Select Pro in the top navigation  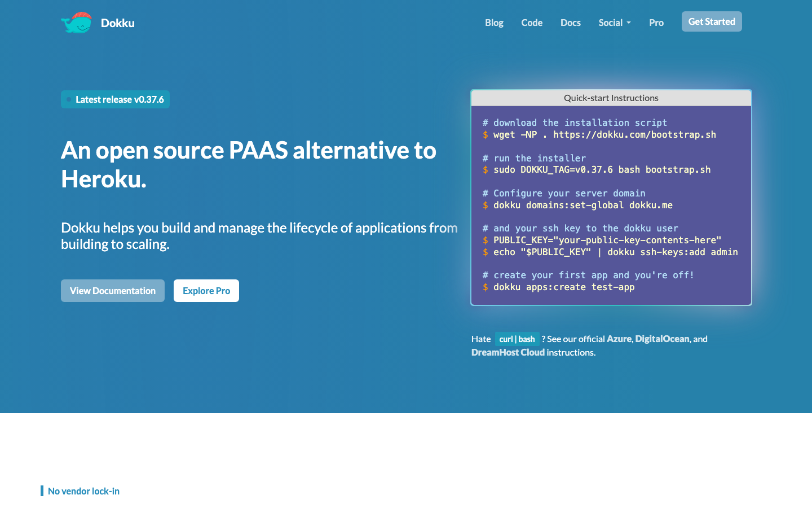coord(656,23)
